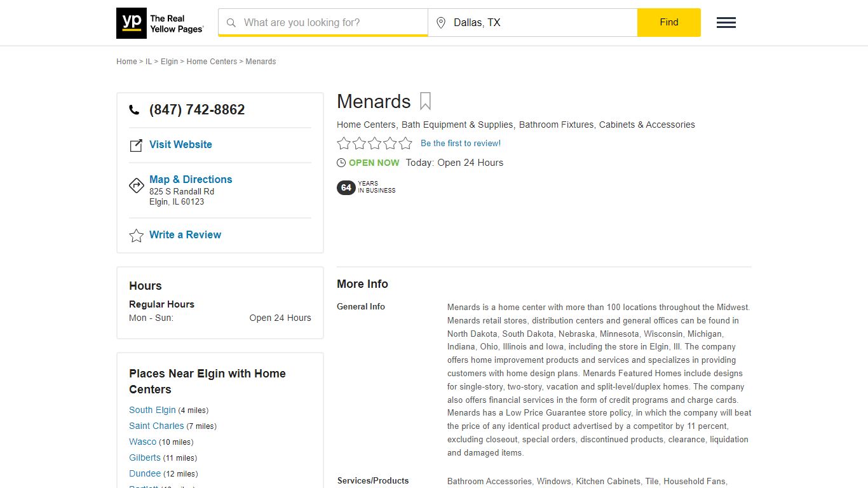The width and height of the screenshot is (868, 488).
Task: Click the Write a Review star icon
Action: tap(137, 236)
